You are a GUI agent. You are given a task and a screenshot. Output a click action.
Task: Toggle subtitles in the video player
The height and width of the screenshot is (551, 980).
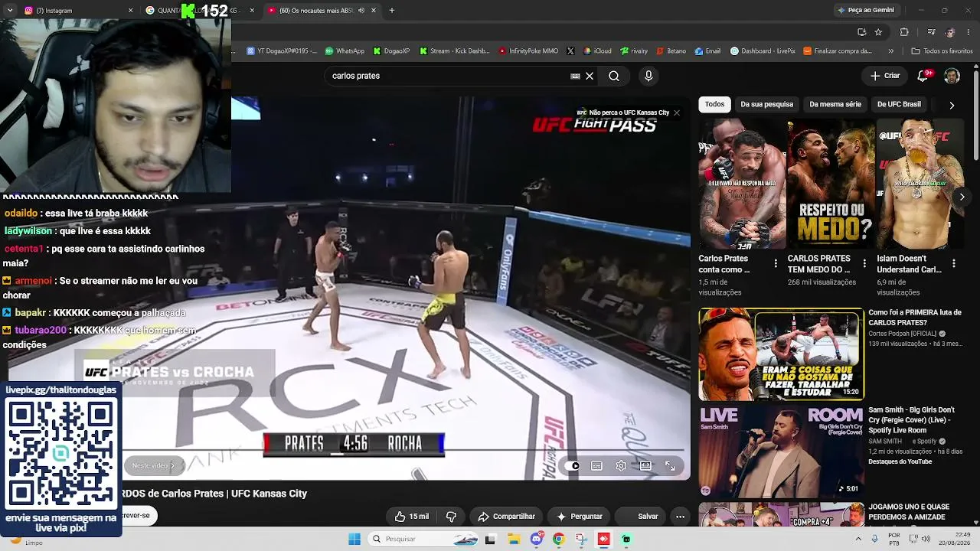(596, 465)
